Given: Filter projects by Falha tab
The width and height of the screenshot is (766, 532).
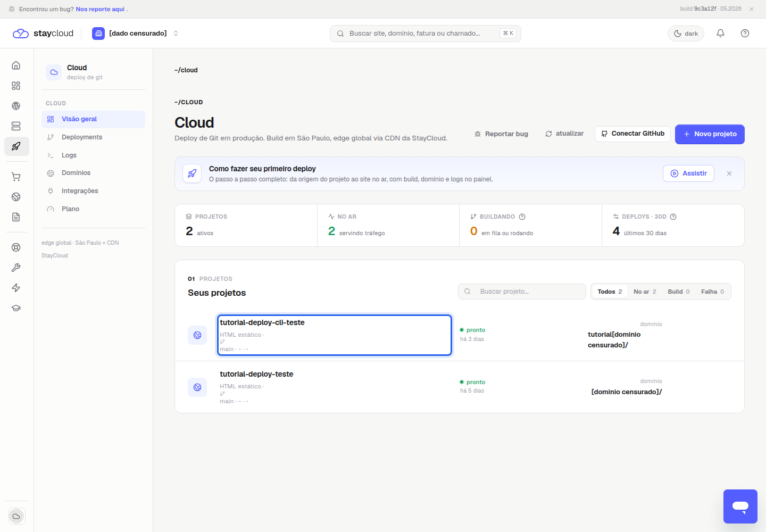Looking at the screenshot, I should pos(712,292).
